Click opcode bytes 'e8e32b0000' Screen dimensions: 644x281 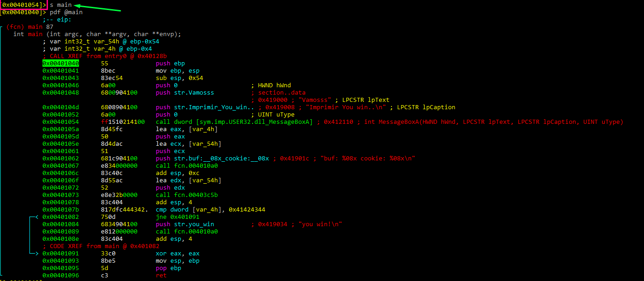(119, 195)
